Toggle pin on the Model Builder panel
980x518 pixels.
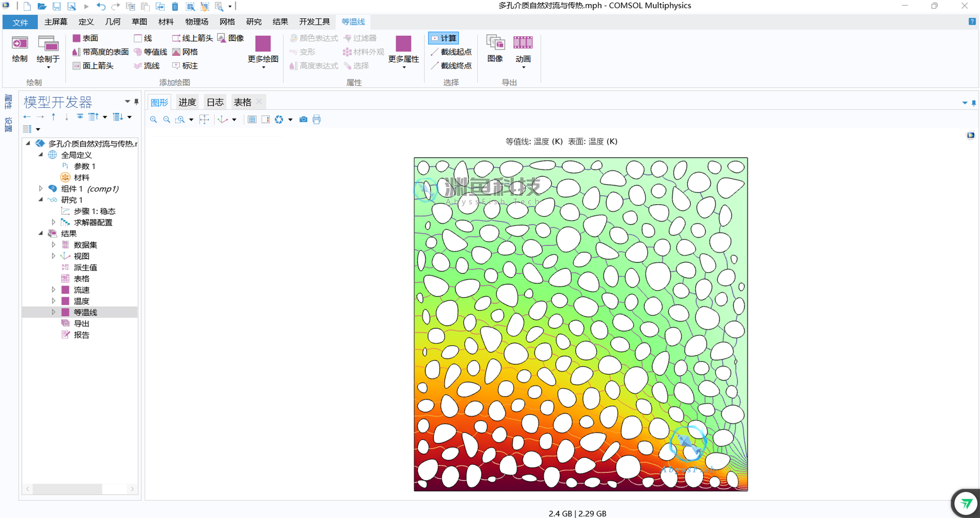[136, 102]
